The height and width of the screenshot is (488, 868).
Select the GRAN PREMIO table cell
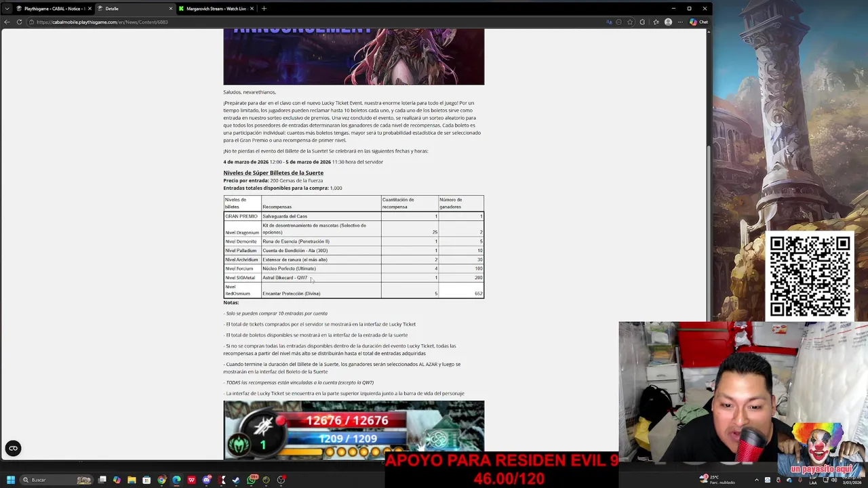(242, 216)
